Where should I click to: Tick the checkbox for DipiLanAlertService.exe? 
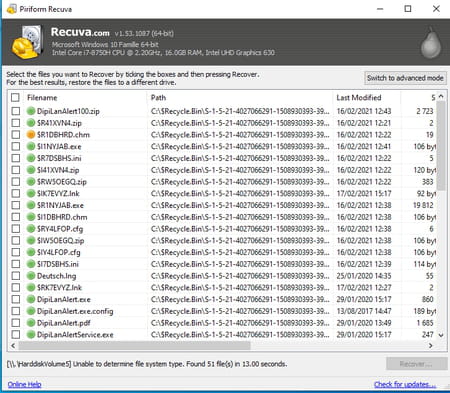pos(16,334)
